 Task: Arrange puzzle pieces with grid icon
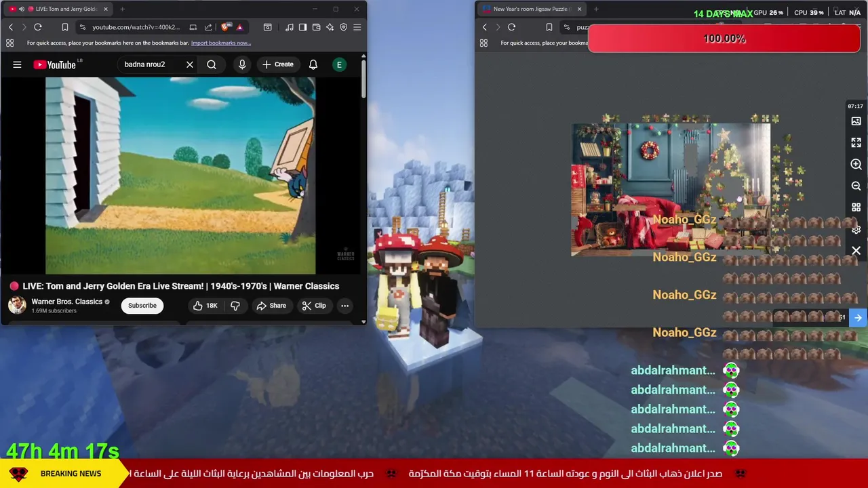[x=856, y=208]
